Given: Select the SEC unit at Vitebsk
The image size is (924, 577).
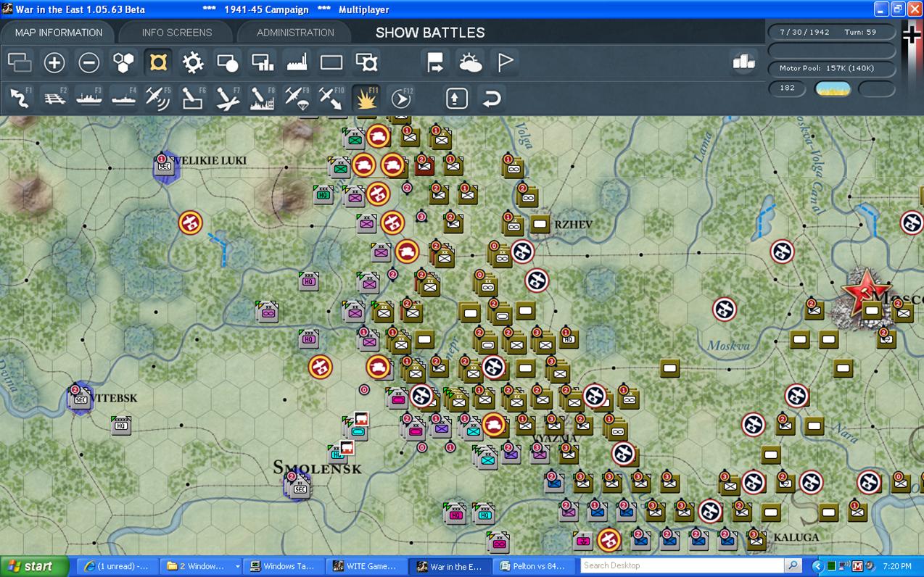Looking at the screenshot, I should pos(79,398).
